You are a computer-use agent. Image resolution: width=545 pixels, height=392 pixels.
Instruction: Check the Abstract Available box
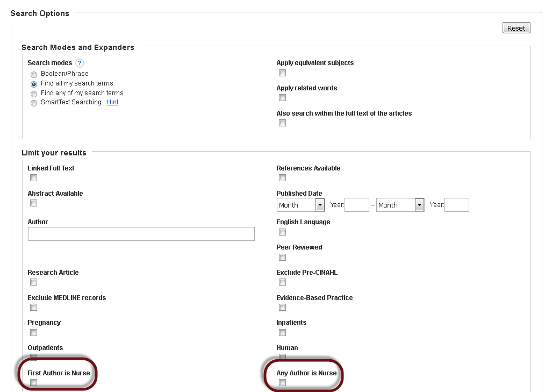click(33, 203)
